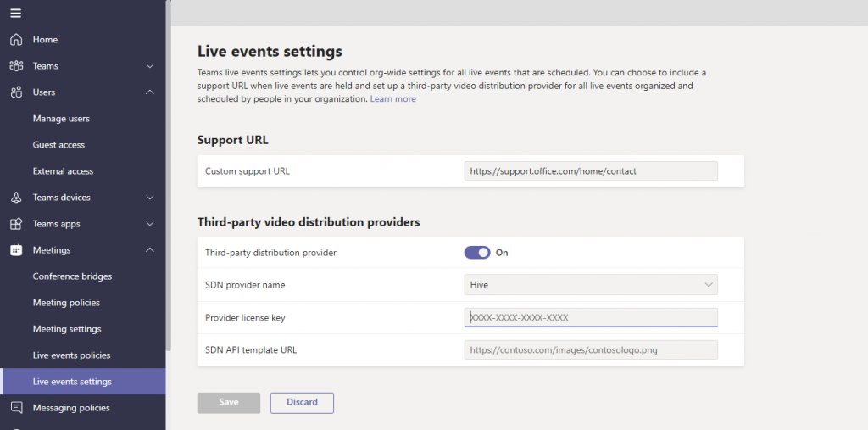
Task: Click the Teams apps grid icon
Action: point(15,224)
